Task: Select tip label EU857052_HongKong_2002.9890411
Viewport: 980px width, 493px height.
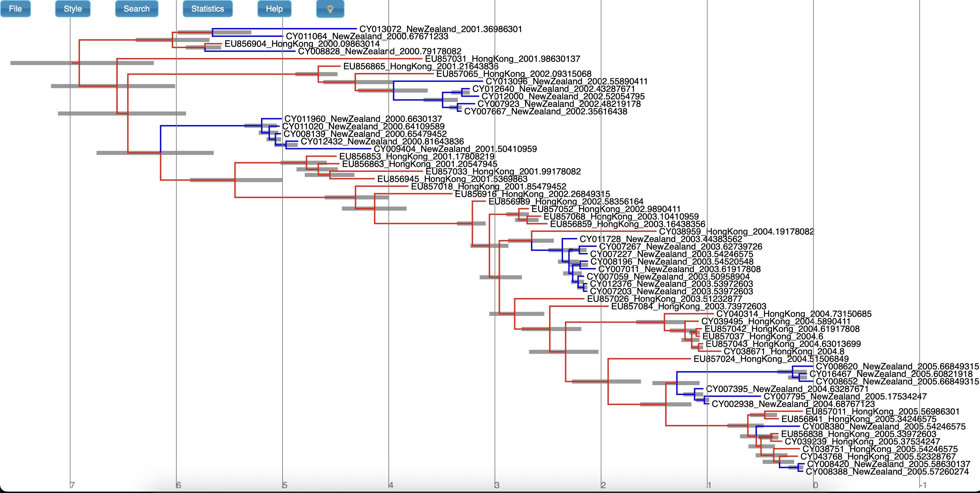Action: pyautogui.click(x=606, y=209)
